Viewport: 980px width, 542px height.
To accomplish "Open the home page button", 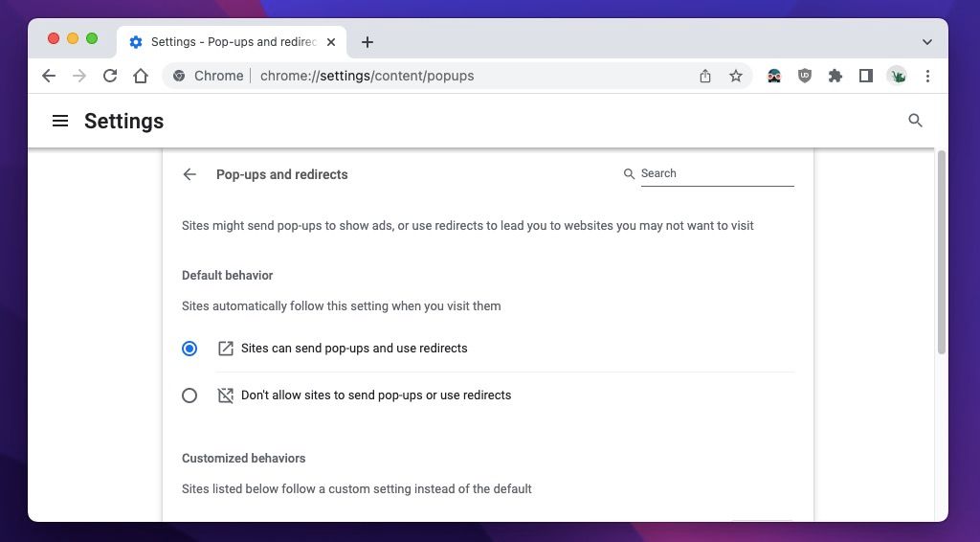I will 141,76.
